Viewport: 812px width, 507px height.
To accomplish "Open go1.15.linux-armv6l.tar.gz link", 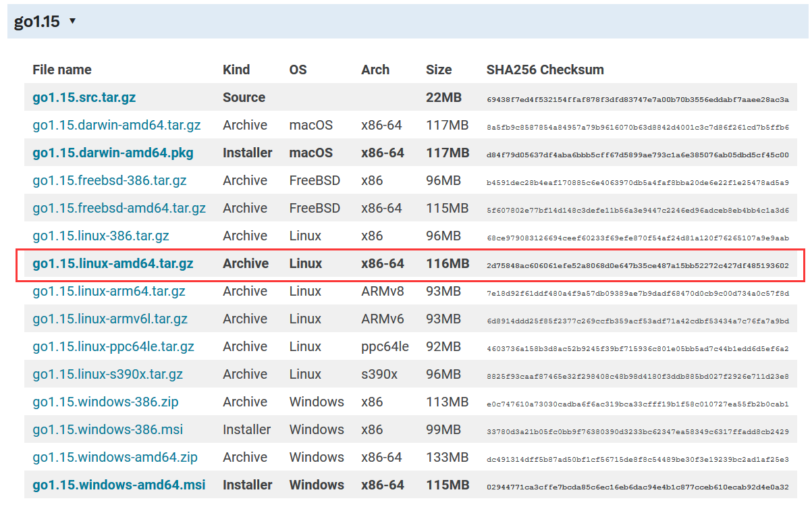I will pyautogui.click(x=110, y=319).
